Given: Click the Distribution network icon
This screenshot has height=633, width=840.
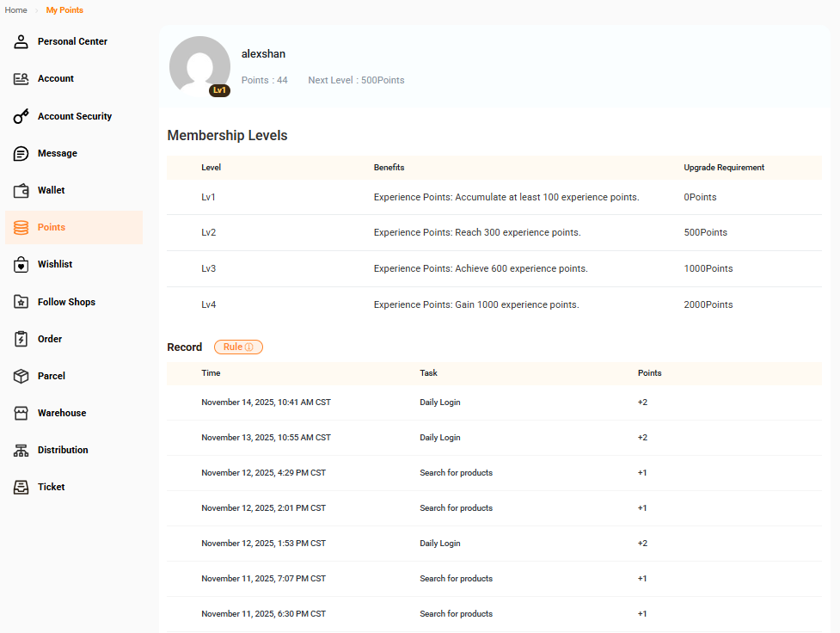Looking at the screenshot, I should 21,450.
